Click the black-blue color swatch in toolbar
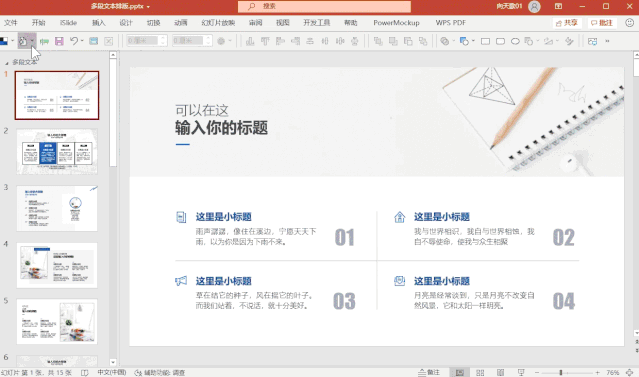Screen dimensions: 639x377 tap(4, 41)
